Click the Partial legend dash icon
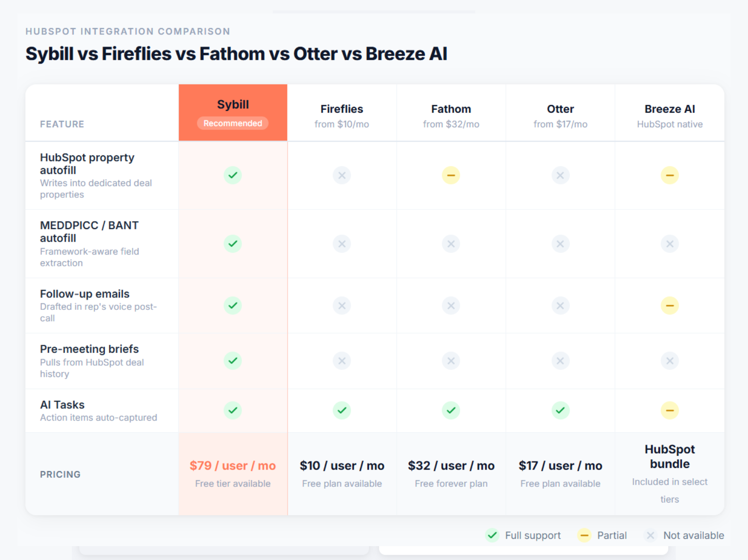The image size is (748, 560). click(584, 535)
